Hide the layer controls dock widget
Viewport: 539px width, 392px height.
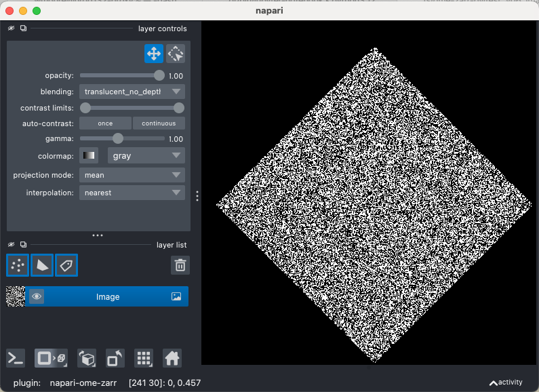tap(11, 28)
